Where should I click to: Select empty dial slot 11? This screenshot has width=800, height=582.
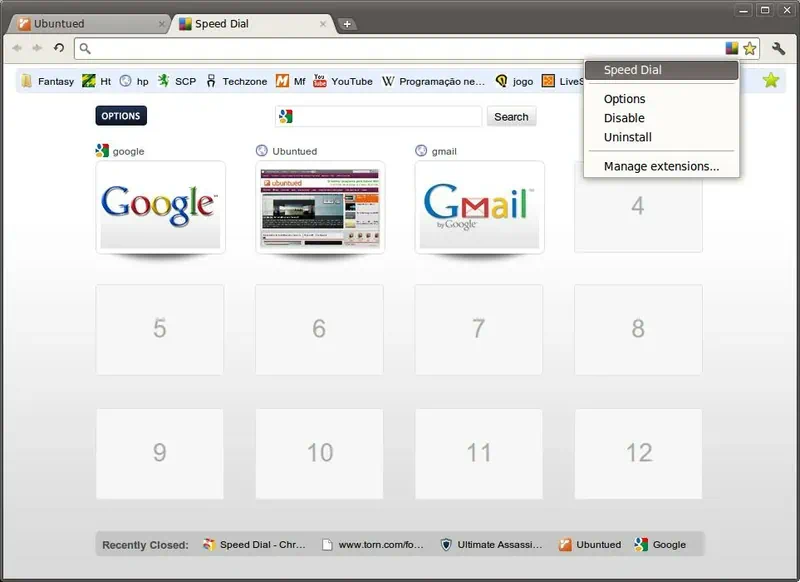click(479, 453)
